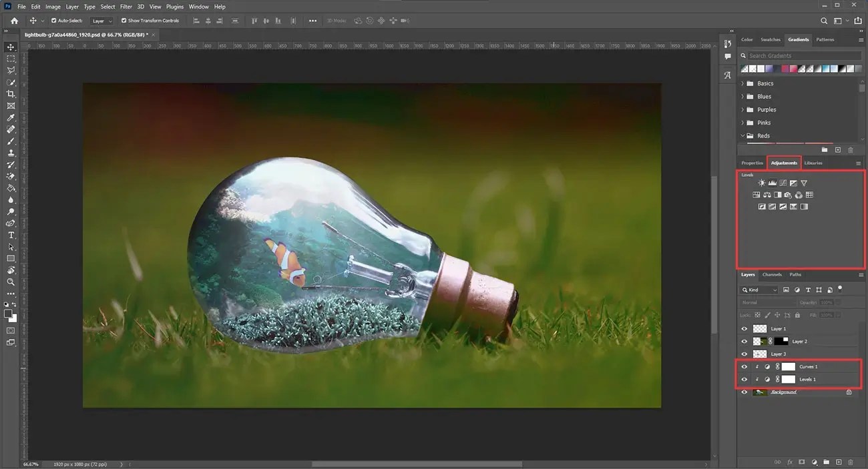Expand the Blues gradient group
This screenshot has width=868, height=469.
[x=742, y=96]
